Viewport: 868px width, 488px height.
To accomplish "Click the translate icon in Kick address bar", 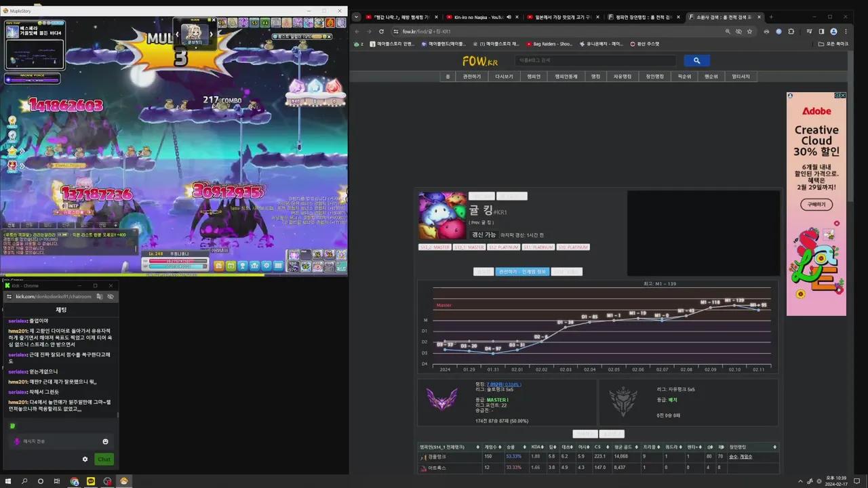I will (99, 296).
